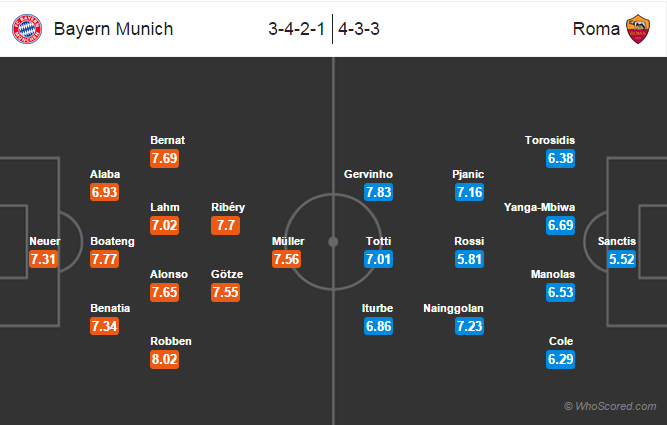Select Rossi's 5.81 rating badge

pyautogui.click(x=468, y=259)
